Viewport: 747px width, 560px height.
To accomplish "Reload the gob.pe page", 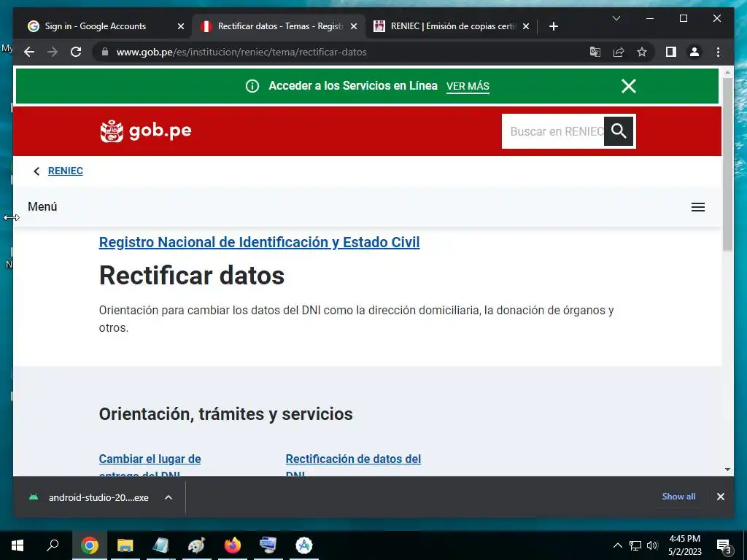I will (76, 52).
